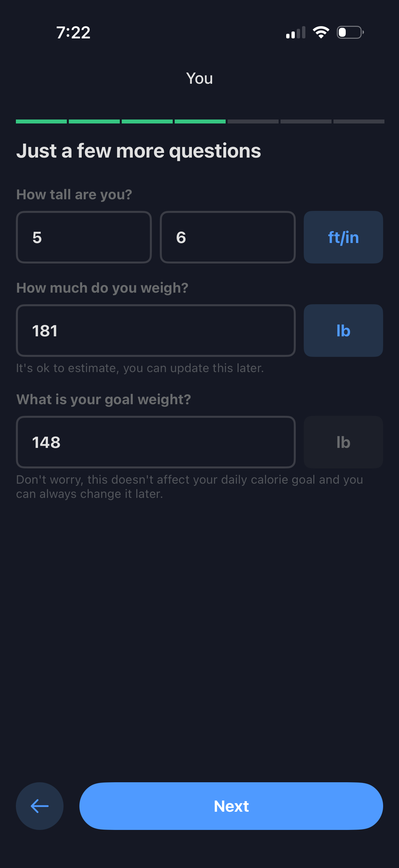Screen dimensions: 399x868
Task: Click the back arrow icon
Action: point(39,806)
